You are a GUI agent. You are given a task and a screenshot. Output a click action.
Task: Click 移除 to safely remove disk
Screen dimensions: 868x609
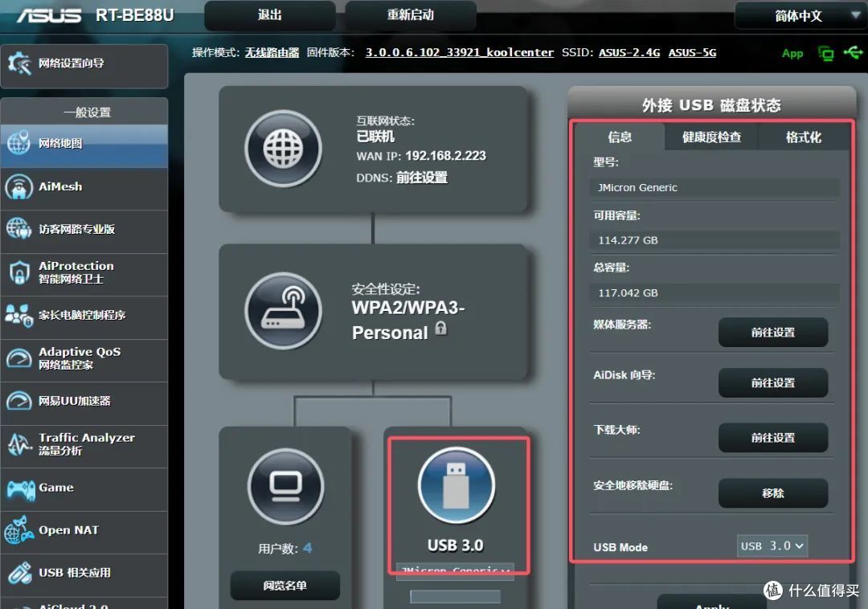(773, 493)
